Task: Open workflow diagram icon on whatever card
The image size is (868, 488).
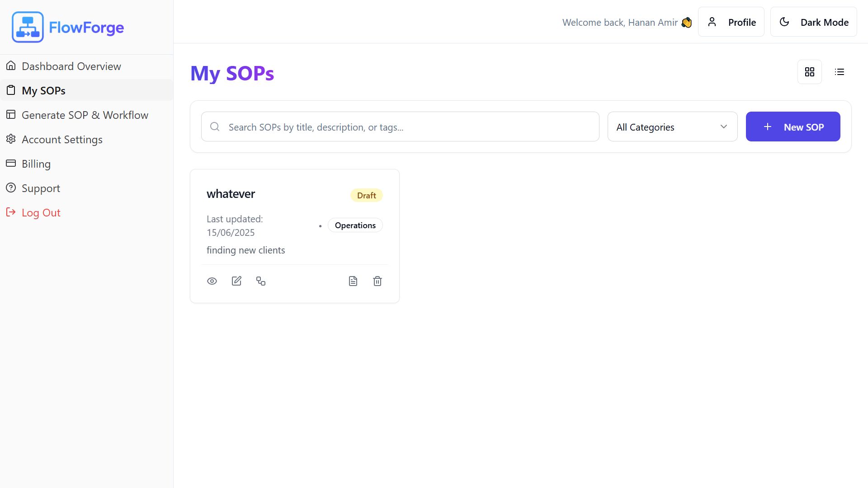Action: point(261,281)
